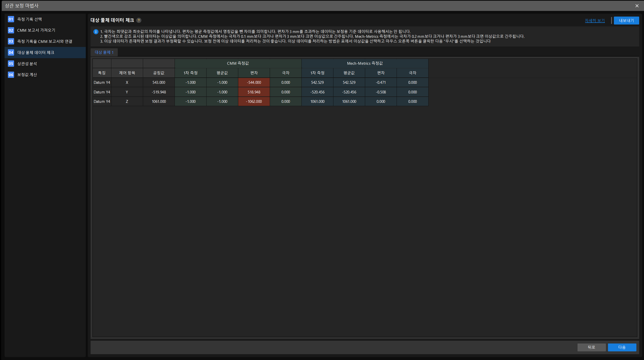644x360 pixels.
Task: Open step 측정 기록을 CMM 보고서와 연결
Action: (x=45, y=41)
